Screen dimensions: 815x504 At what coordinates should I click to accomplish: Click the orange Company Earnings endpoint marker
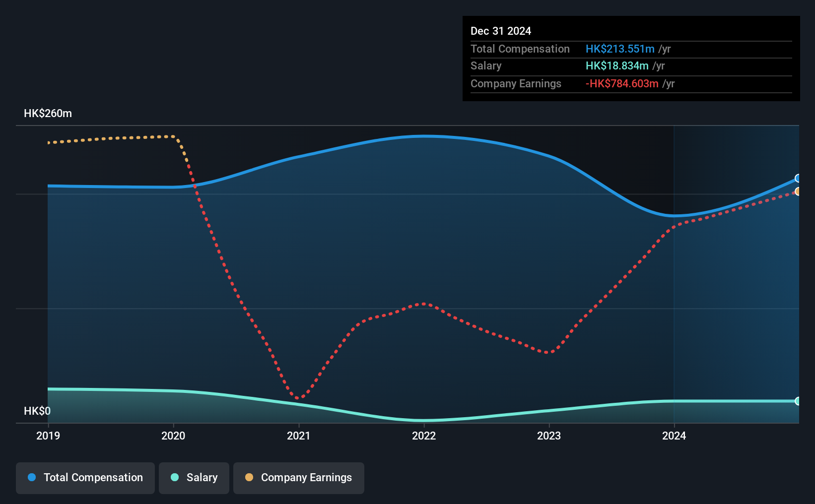(798, 191)
